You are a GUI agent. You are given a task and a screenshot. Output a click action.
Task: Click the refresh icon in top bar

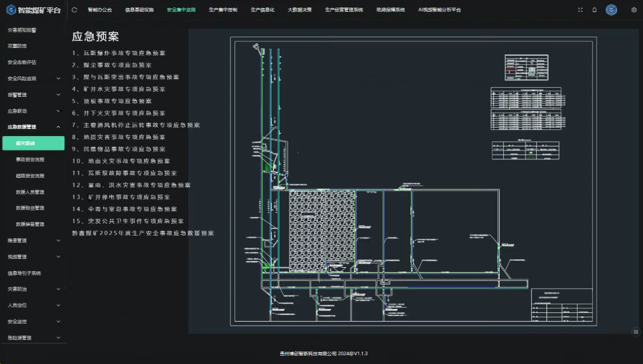point(75,10)
